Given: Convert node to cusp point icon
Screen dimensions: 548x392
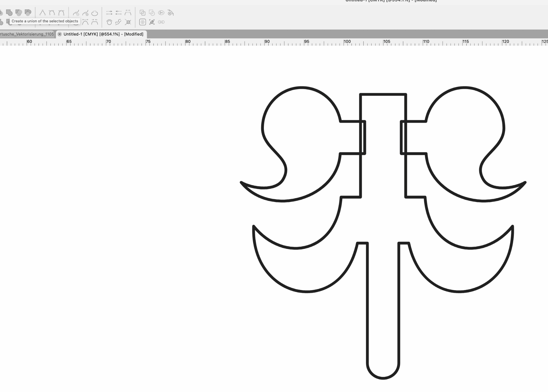Looking at the screenshot, I should (x=42, y=13).
